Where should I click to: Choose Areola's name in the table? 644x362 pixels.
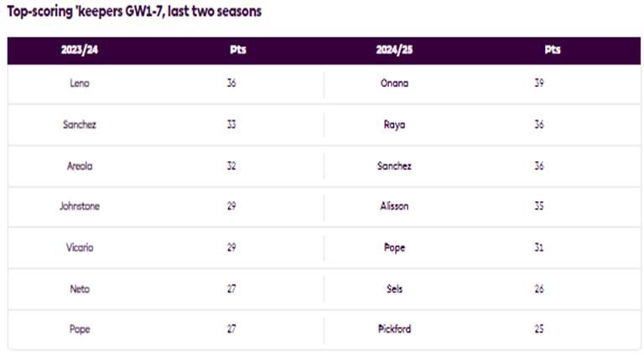point(80,166)
